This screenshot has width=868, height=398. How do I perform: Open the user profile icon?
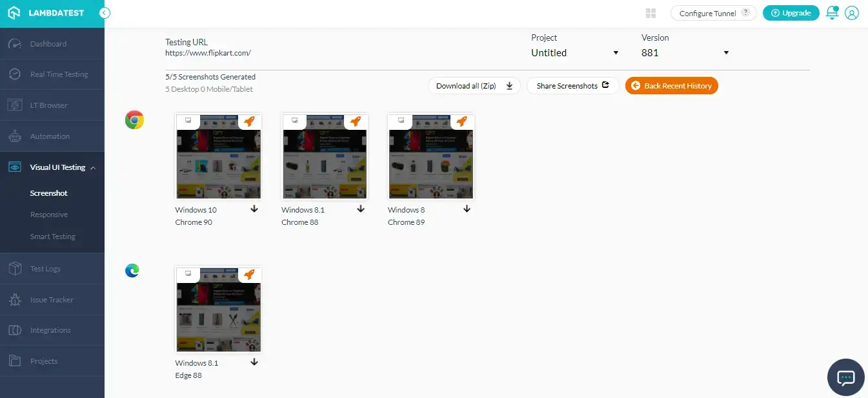(852, 13)
